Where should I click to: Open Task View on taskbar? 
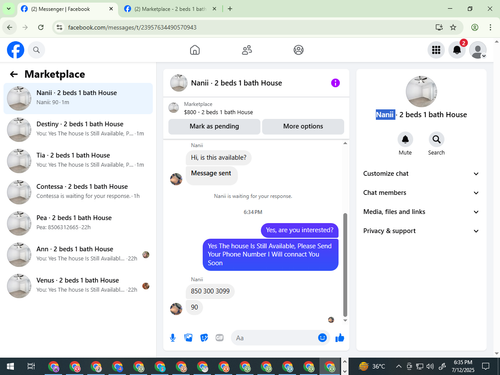click(31, 367)
